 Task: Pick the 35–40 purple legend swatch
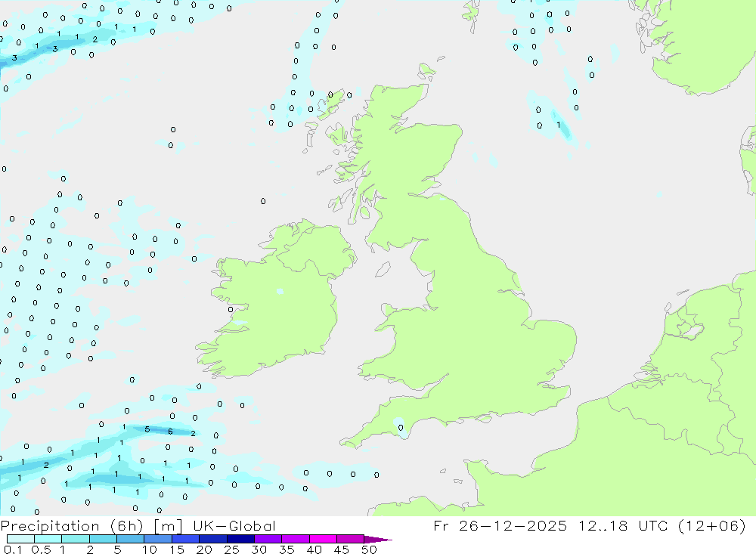pyautogui.click(x=296, y=539)
